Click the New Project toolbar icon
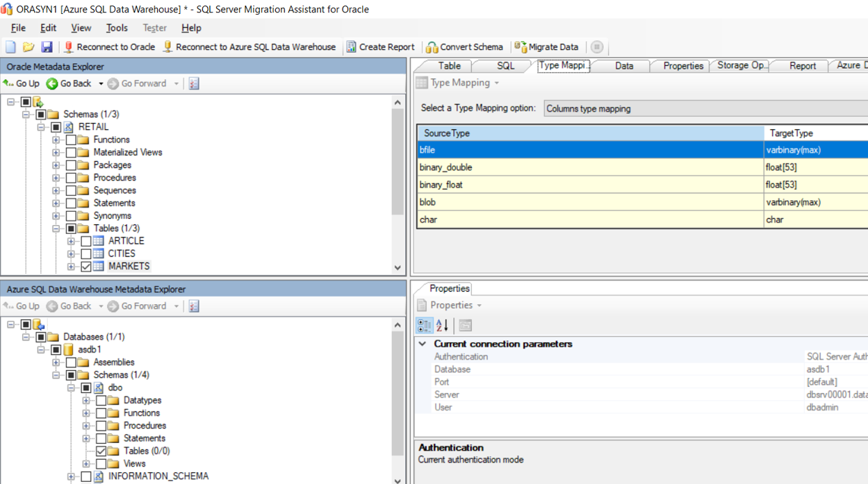 pyautogui.click(x=10, y=47)
